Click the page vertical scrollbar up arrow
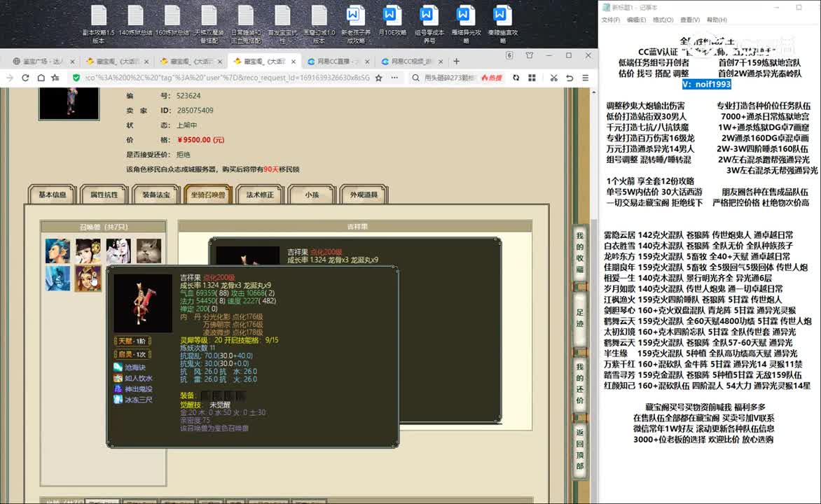The image size is (821, 504). click(x=594, y=92)
